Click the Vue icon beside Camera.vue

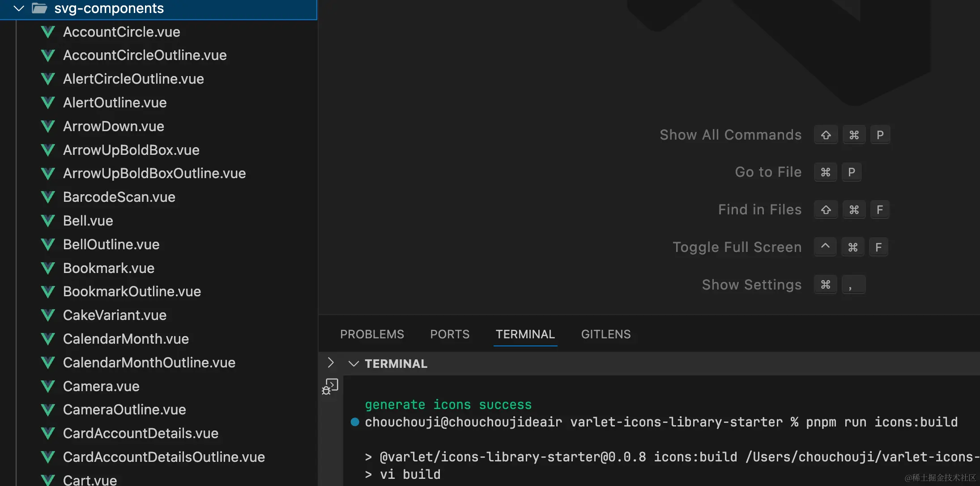tap(48, 387)
